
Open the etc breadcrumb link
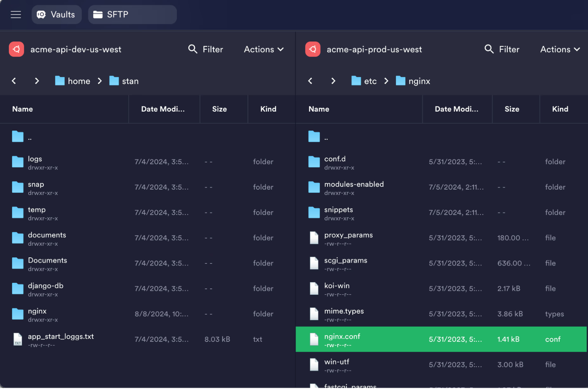coord(370,81)
